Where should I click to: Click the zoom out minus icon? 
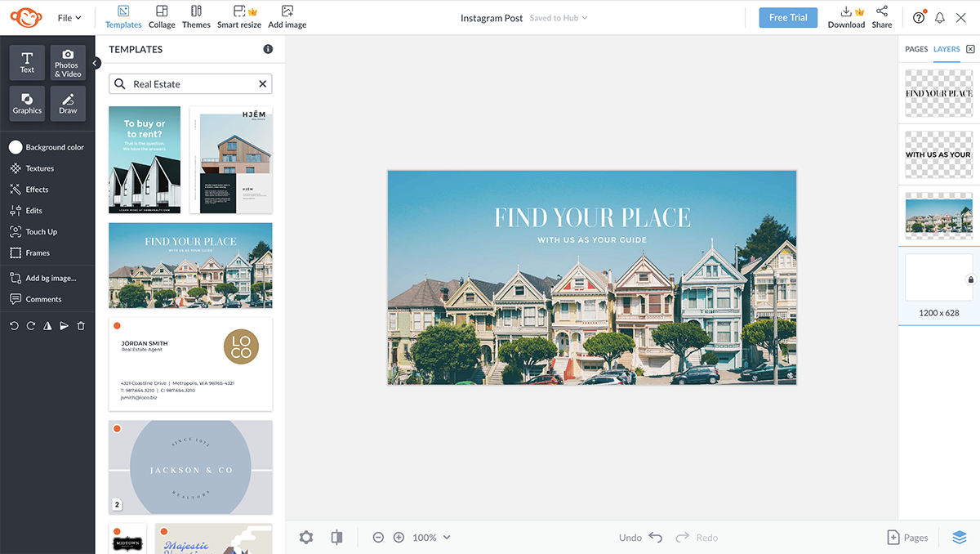pyautogui.click(x=378, y=538)
